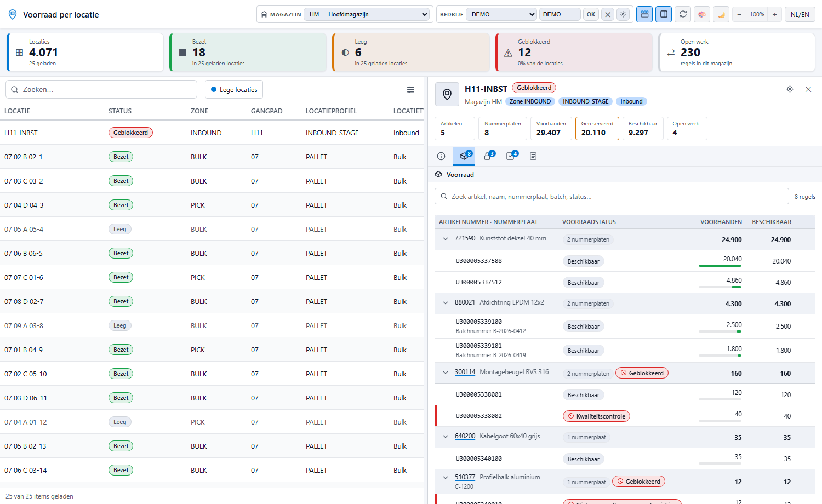The height and width of the screenshot is (504, 822).
Task: Open the document log tab icon
Action: point(533,156)
